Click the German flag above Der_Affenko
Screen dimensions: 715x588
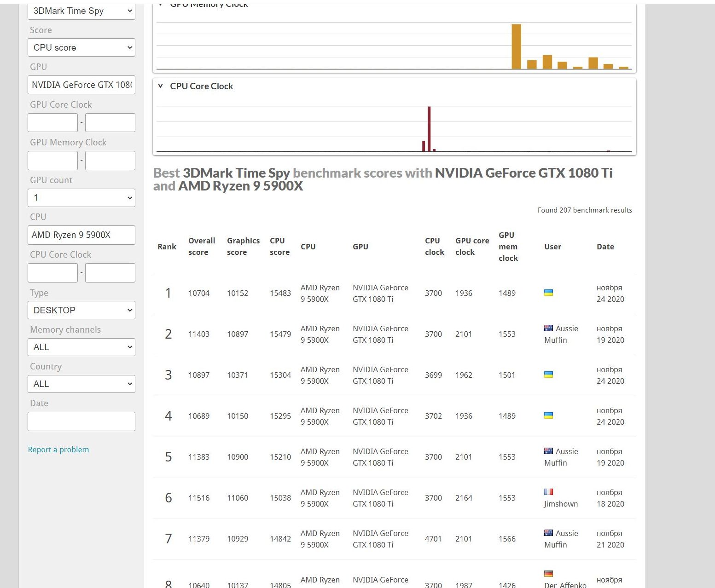click(548, 574)
